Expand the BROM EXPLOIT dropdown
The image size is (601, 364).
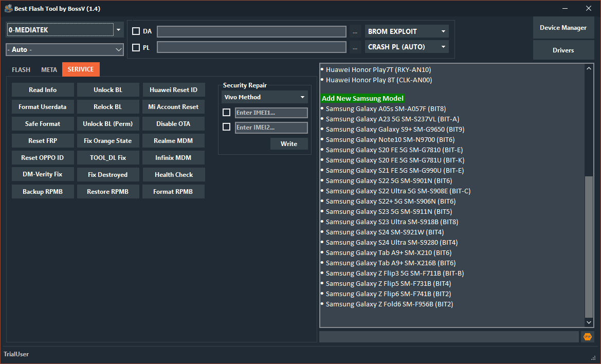(x=406, y=31)
